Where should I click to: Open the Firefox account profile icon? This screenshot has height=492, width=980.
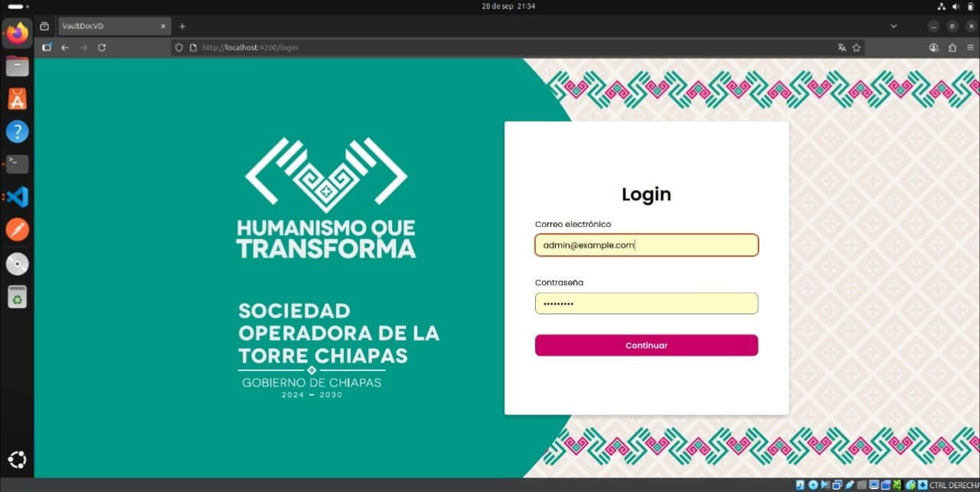click(933, 48)
